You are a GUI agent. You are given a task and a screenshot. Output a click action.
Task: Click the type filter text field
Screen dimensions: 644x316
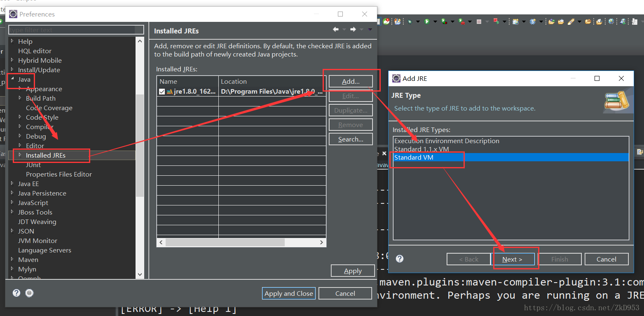point(76,30)
